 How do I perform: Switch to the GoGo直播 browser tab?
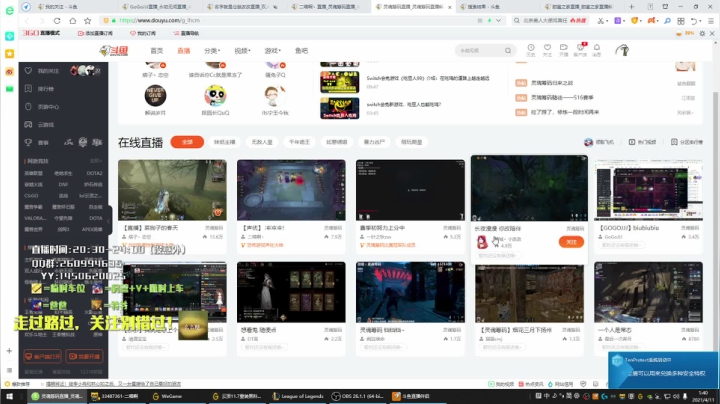[x=158, y=6]
